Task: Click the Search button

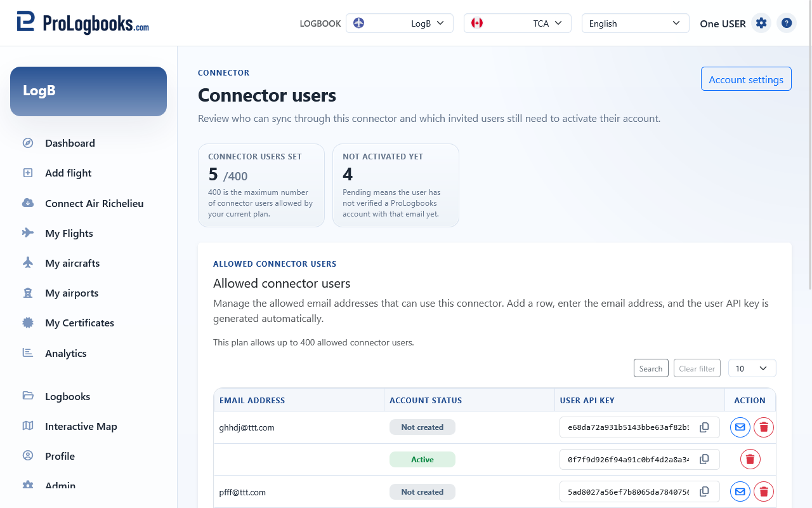Action: pyautogui.click(x=651, y=368)
